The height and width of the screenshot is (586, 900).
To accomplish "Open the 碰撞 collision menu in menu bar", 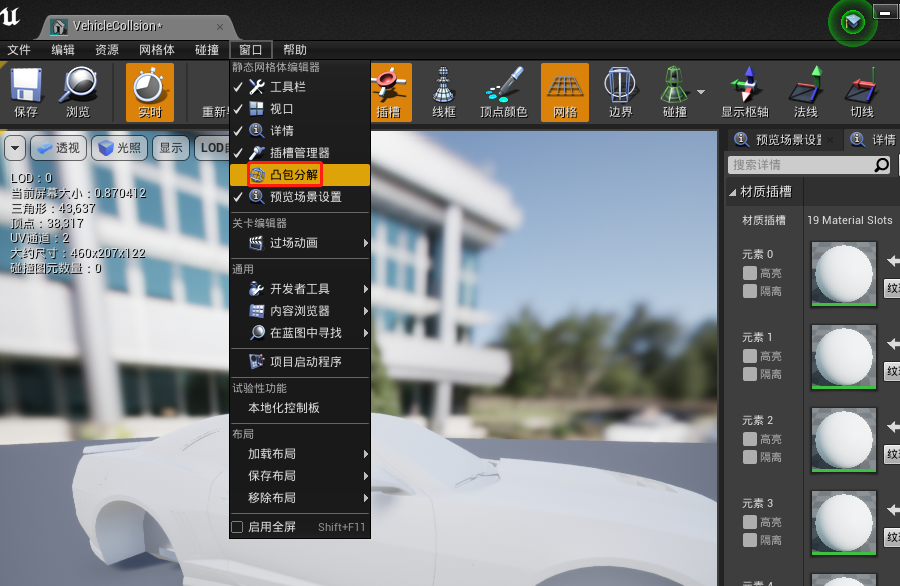I will pos(207,50).
